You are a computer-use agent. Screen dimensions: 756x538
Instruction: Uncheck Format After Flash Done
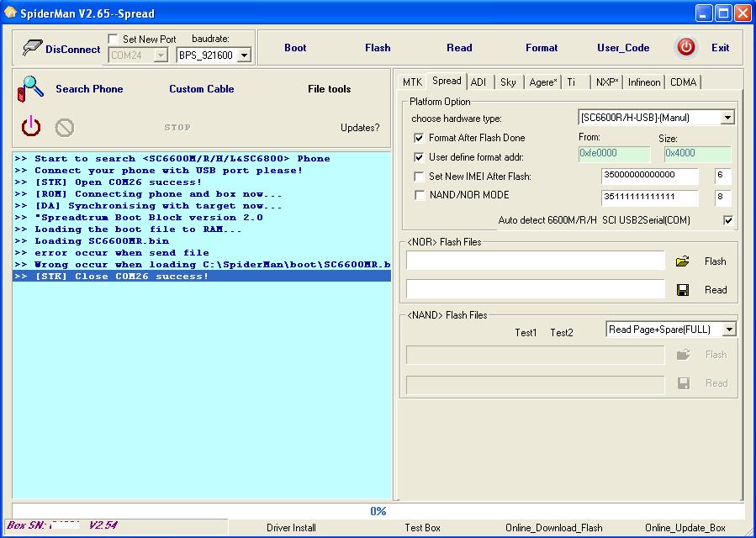419,138
